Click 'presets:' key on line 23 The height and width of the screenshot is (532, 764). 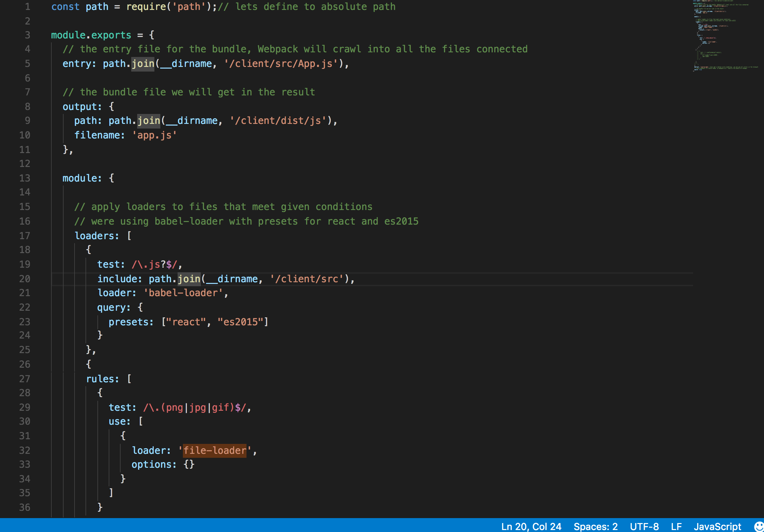click(131, 322)
